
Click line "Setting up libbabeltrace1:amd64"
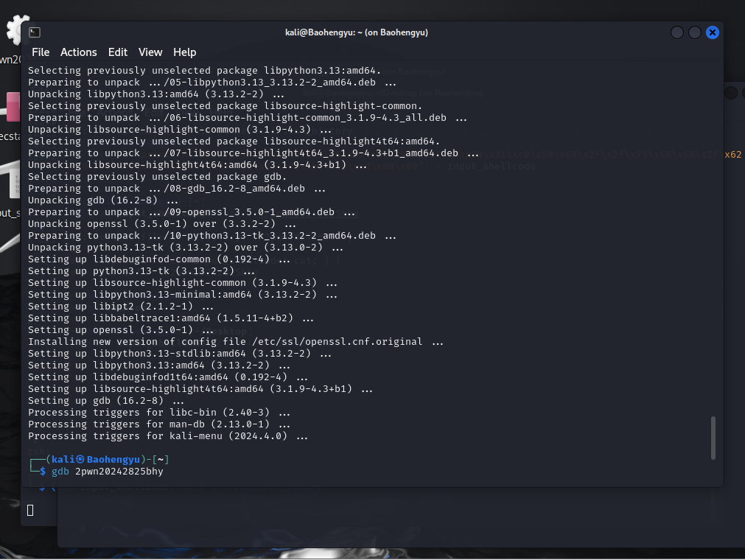click(x=171, y=318)
